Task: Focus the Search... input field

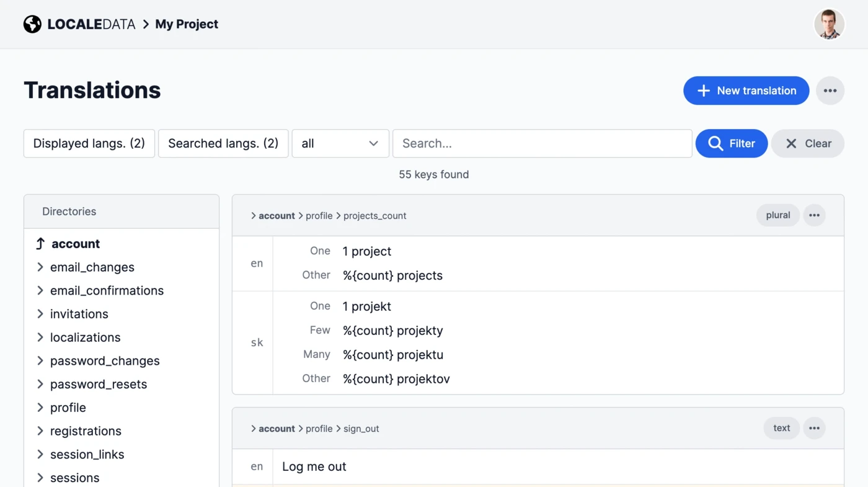Action: click(x=542, y=143)
